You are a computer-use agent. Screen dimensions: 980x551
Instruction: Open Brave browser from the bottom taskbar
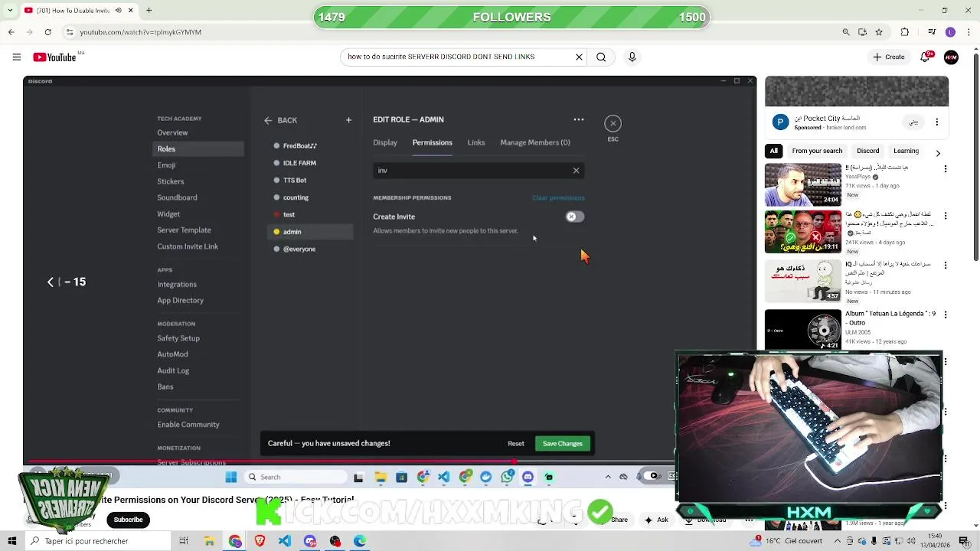(260, 541)
